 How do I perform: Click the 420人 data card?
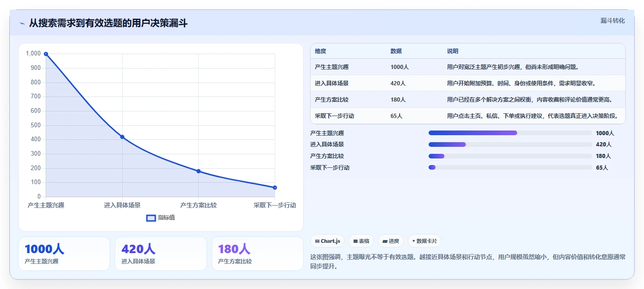tap(161, 254)
